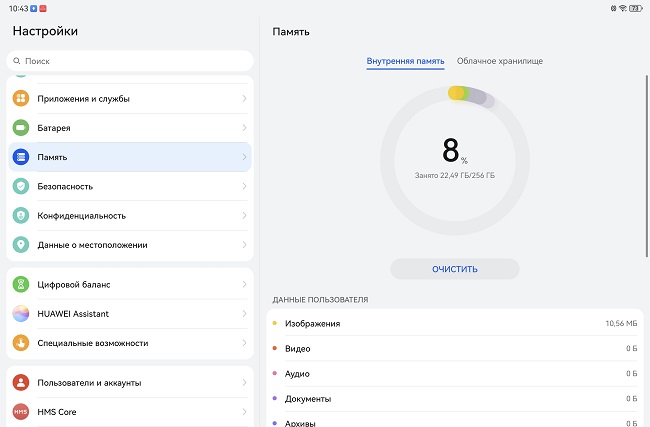The width and height of the screenshot is (650, 427).
Task: Expand the Цифровой баланс chevron
Action: click(244, 284)
